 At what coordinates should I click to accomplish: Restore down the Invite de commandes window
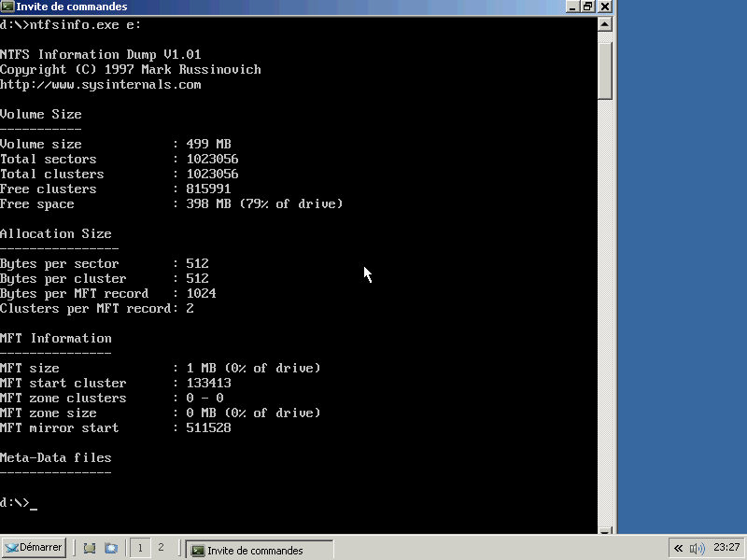click(588, 7)
